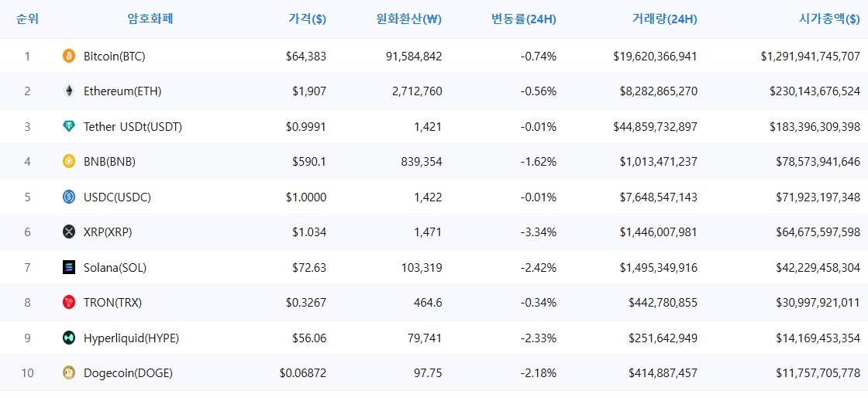
Task: Open the Hyperliquid(HYPE) coin name
Action: 131,338
